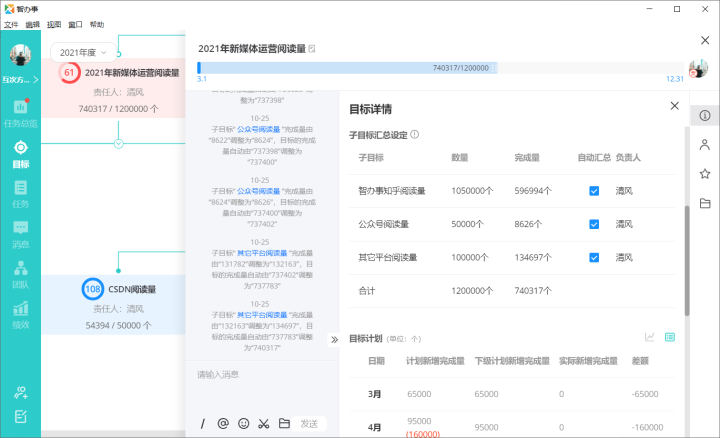The image size is (720, 438).
Task: Open the emoji picker
Action: pyautogui.click(x=243, y=423)
